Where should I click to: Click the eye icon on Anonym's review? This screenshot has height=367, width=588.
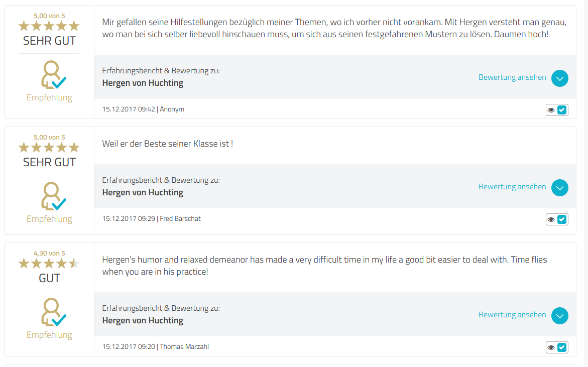551,110
